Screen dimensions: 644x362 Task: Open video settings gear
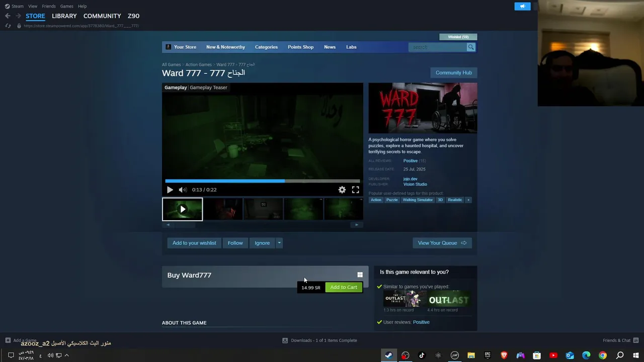342,190
